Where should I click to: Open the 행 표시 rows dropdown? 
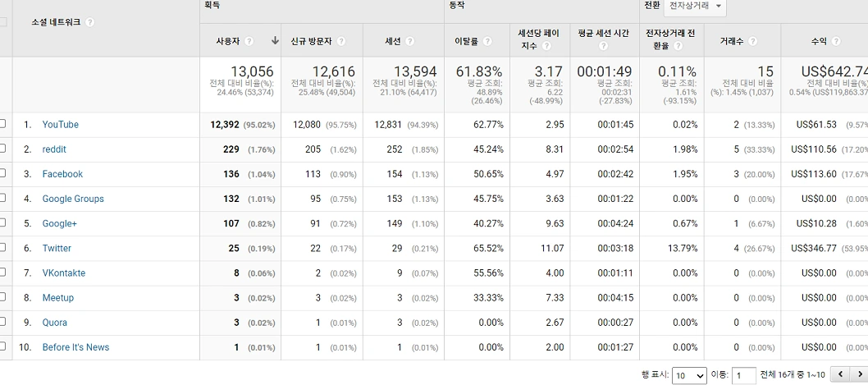click(x=690, y=376)
